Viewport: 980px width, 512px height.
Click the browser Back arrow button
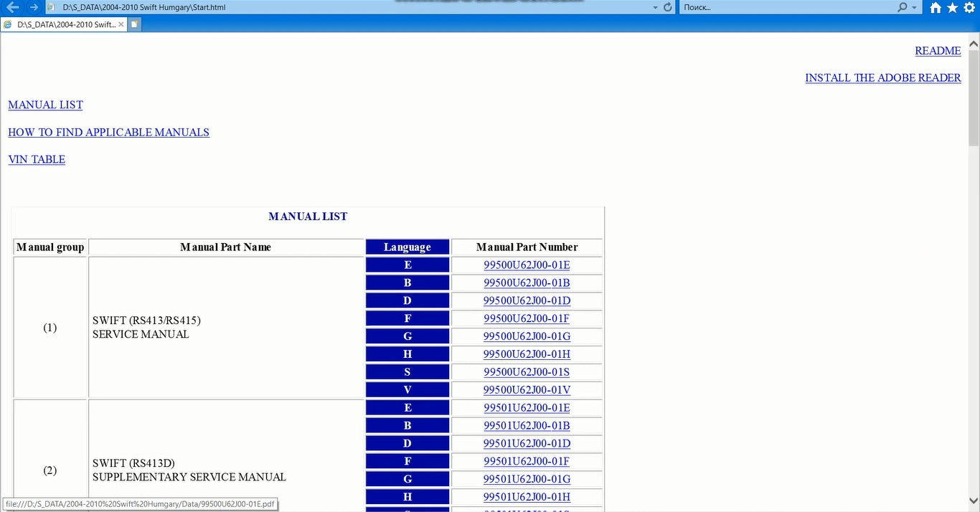[x=12, y=7]
